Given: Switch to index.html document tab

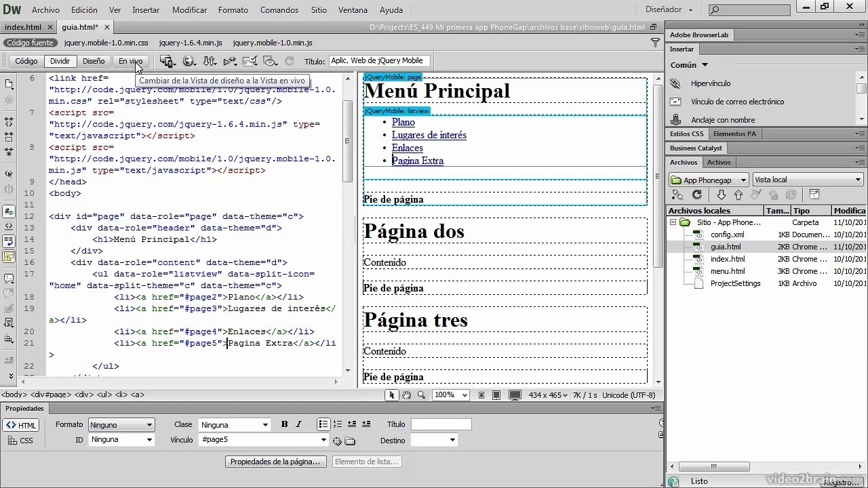Looking at the screenshot, I should pyautogui.click(x=23, y=27).
